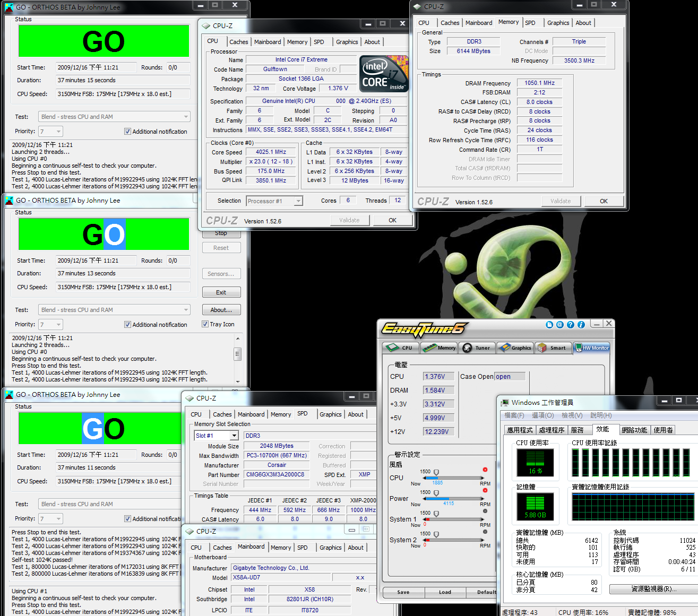Open the EasyTune6 Tuner tab

[477, 348]
